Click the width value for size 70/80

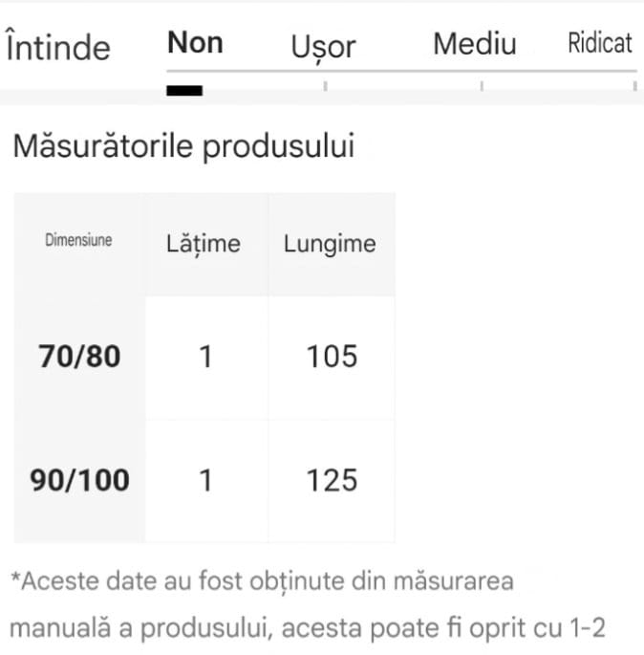click(x=205, y=357)
